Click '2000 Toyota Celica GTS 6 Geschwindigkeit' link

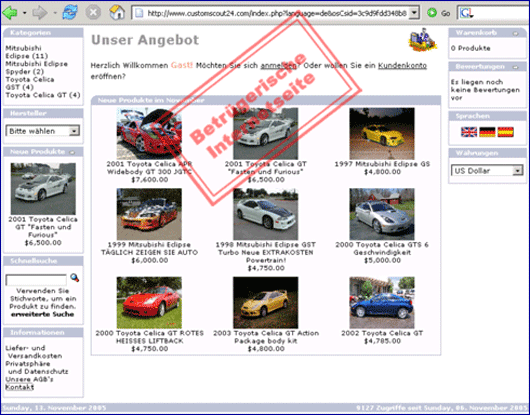click(x=382, y=248)
